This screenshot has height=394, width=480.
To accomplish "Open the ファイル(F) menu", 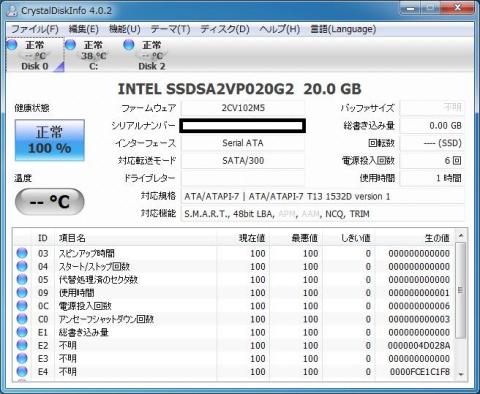I will tap(35, 29).
